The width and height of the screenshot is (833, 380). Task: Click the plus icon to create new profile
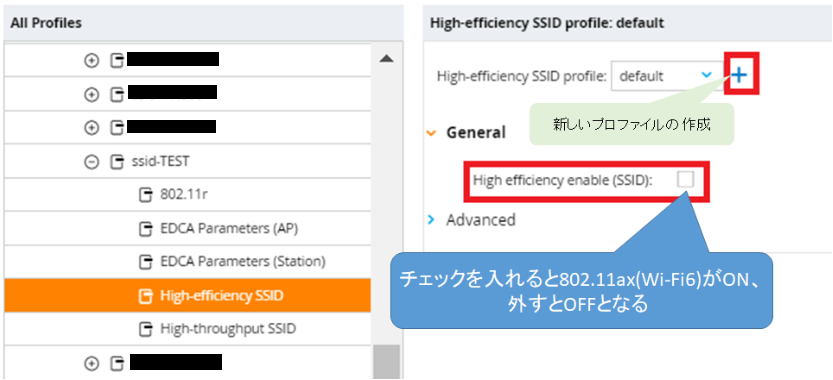tap(739, 75)
